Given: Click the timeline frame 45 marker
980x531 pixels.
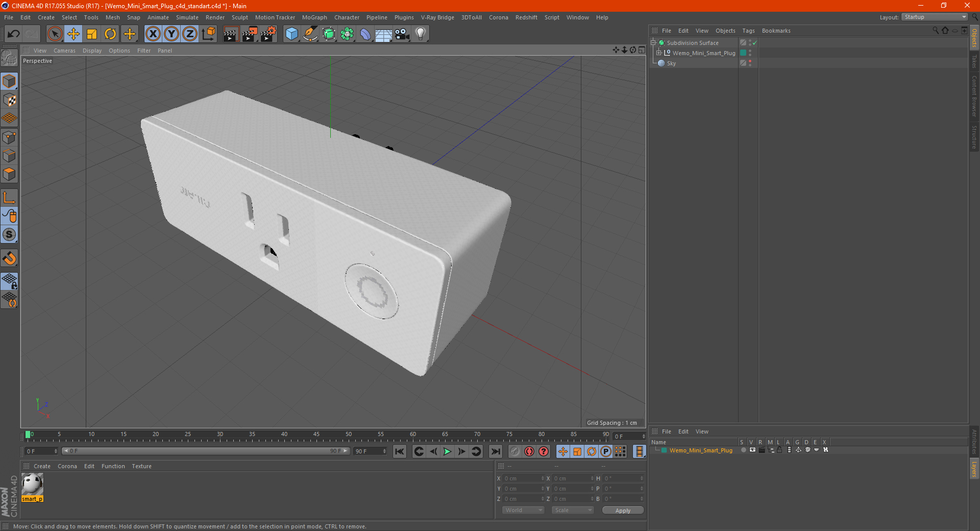Looking at the screenshot, I should (x=316, y=435).
